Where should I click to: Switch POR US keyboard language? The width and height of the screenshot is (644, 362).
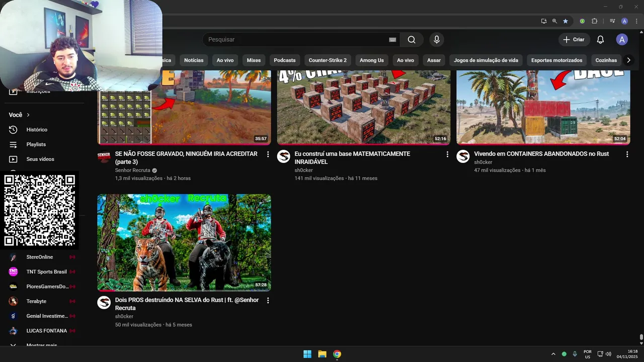click(588, 354)
